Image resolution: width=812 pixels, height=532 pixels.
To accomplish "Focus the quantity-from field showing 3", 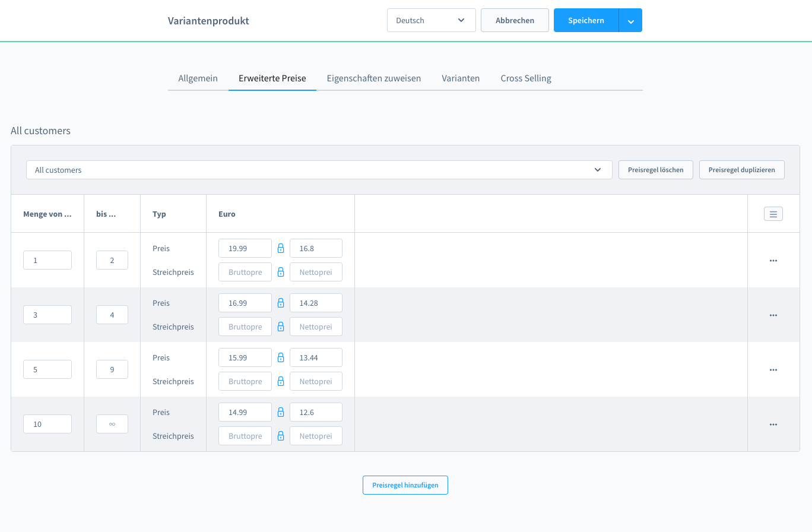I will pos(47,315).
